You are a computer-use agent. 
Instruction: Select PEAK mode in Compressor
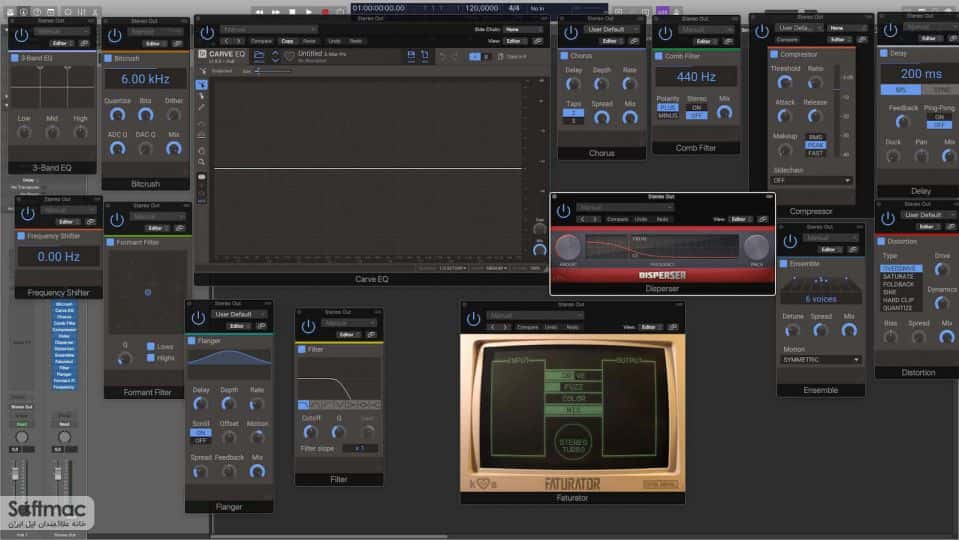[x=815, y=145]
